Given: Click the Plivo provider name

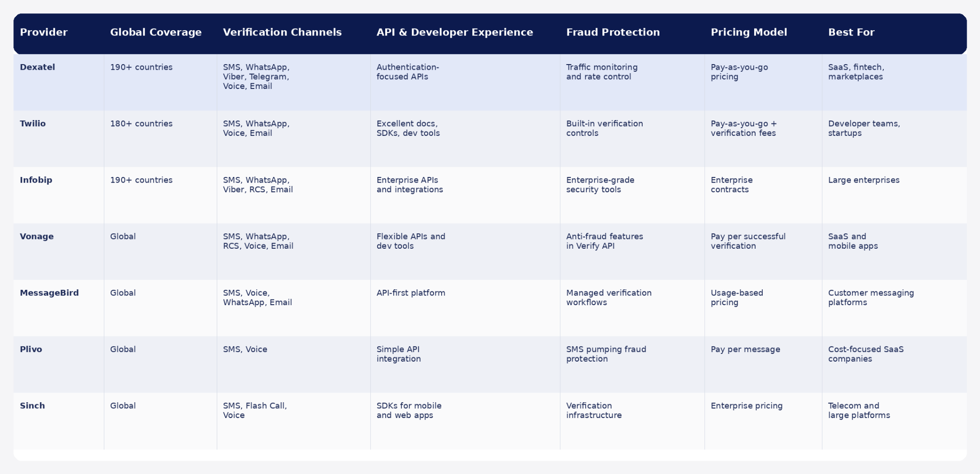Looking at the screenshot, I should [31, 349].
